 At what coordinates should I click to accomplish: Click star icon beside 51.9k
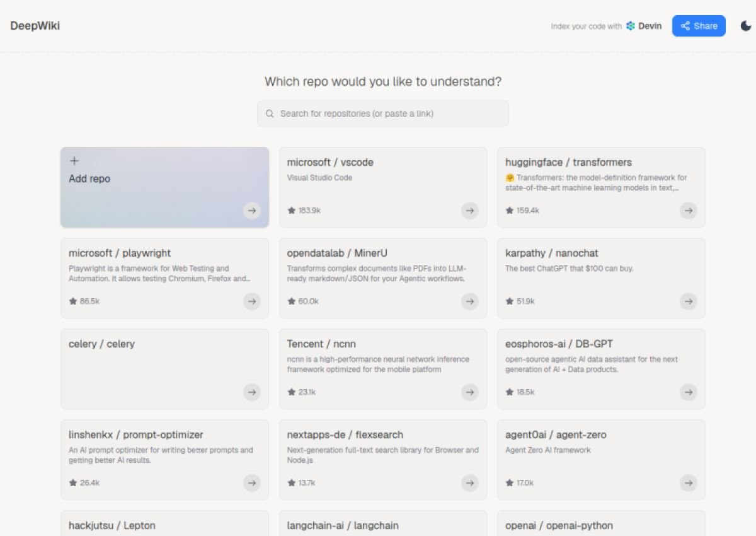509,301
